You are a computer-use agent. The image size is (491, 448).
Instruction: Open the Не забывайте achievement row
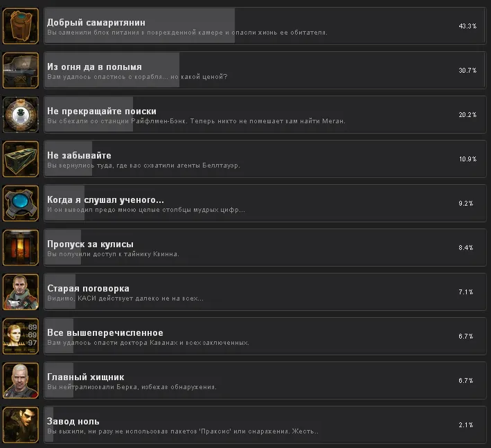tap(265, 159)
